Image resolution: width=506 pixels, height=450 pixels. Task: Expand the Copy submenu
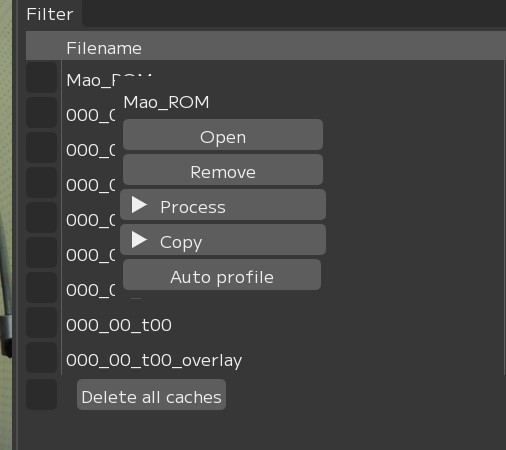223,240
